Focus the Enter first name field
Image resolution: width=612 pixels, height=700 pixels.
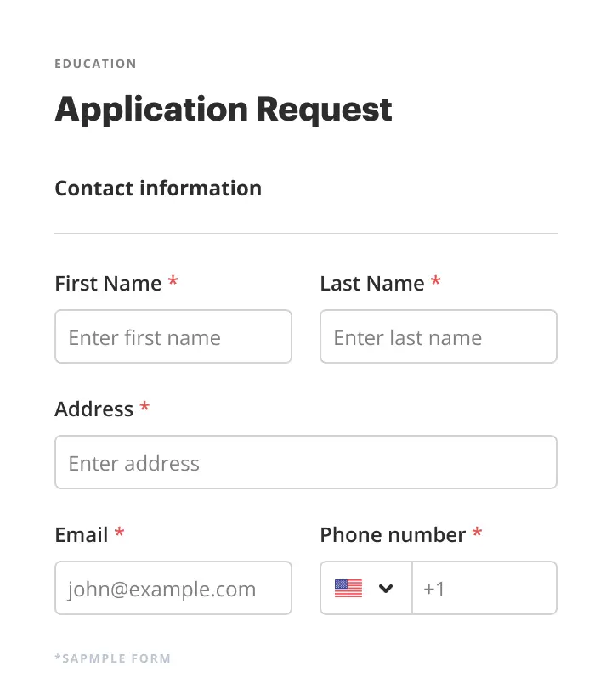tap(173, 337)
